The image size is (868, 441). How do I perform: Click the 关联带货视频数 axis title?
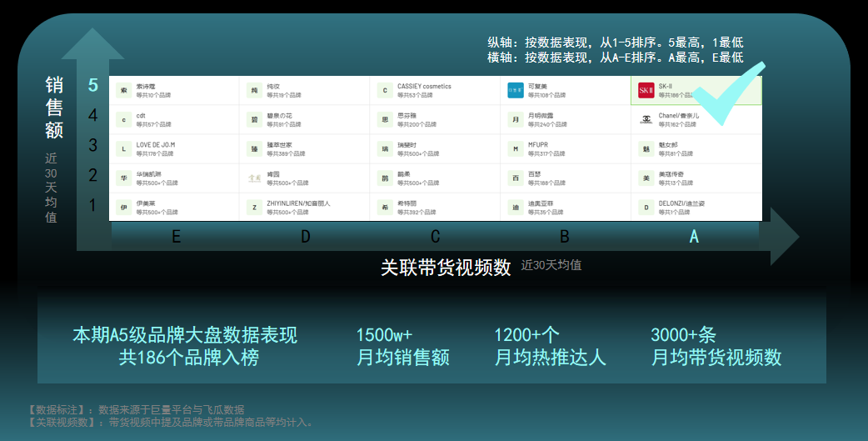(x=446, y=267)
